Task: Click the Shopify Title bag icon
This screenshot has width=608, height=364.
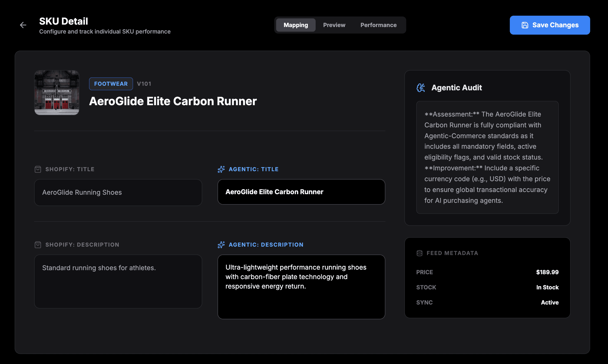Action: pos(38,169)
